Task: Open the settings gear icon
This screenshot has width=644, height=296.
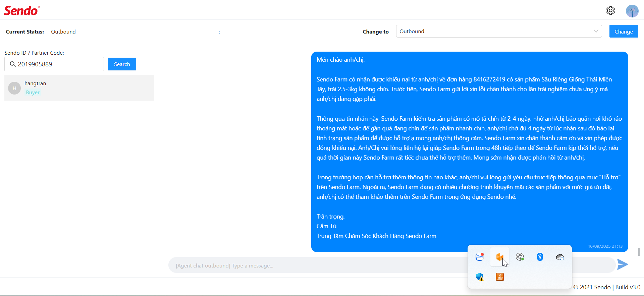Action: [x=610, y=11]
